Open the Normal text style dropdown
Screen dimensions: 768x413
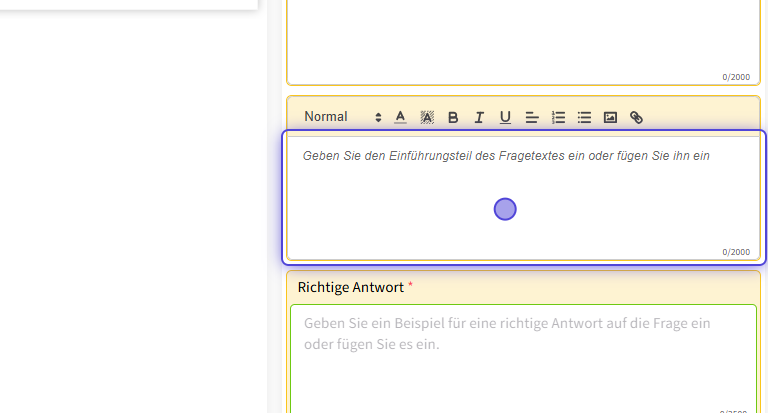[x=326, y=117]
